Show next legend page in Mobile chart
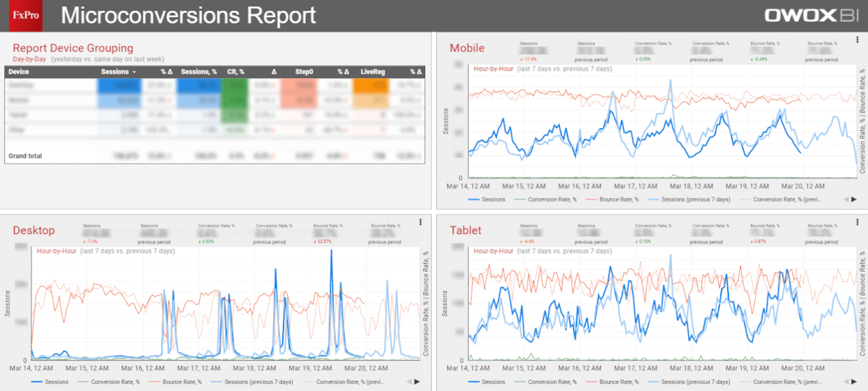This screenshot has width=868, height=391. coord(855,198)
